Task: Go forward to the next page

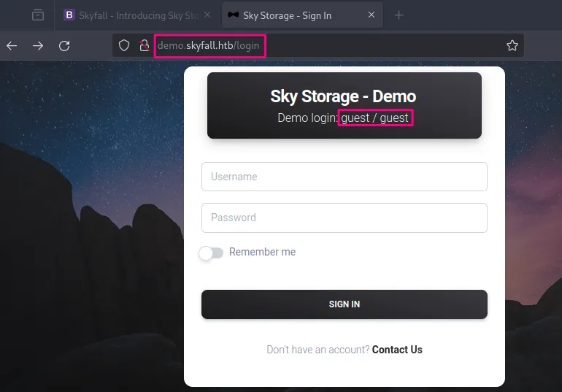Action: (x=38, y=45)
